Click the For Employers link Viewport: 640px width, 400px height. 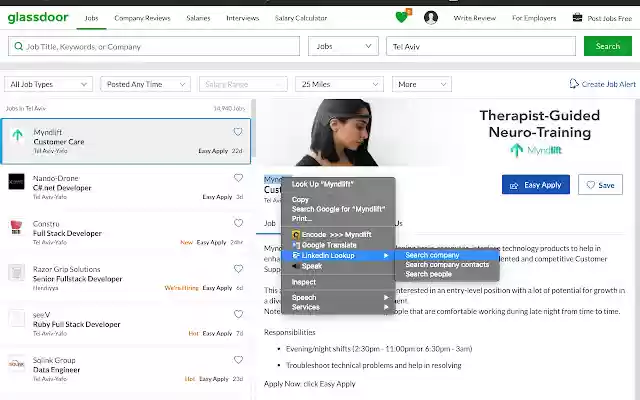(534, 18)
